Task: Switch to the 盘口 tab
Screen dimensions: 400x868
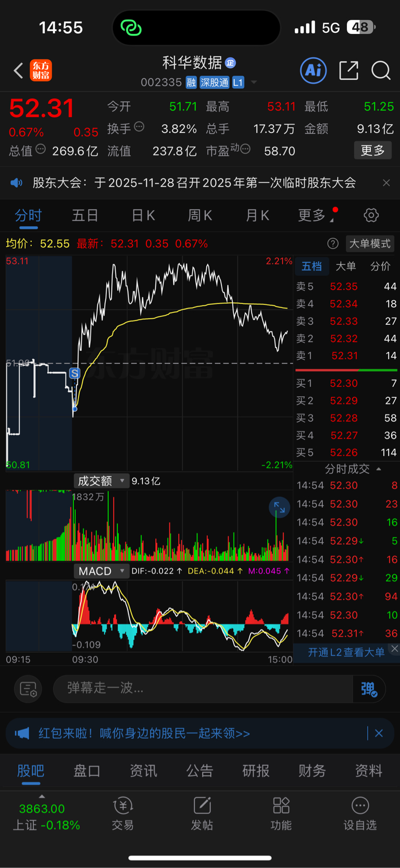Action: point(87,771)
